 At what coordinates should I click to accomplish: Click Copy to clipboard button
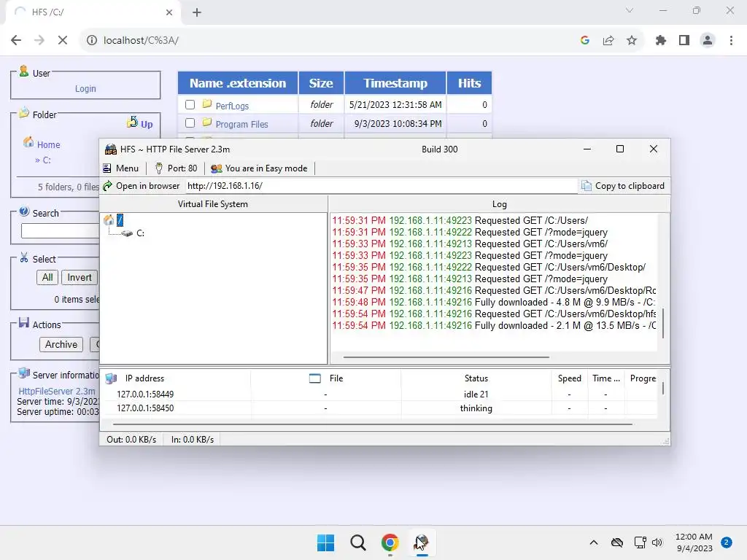point(623,186)
